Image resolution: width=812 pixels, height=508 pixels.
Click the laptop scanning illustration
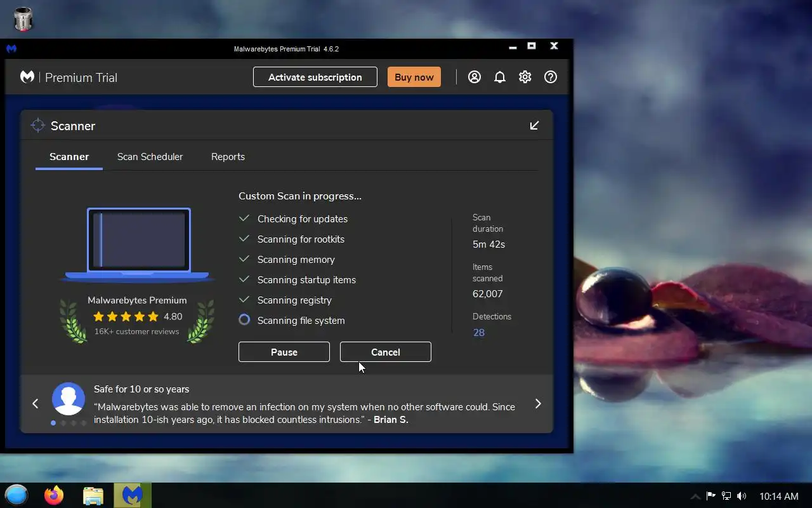coord(138,244)
